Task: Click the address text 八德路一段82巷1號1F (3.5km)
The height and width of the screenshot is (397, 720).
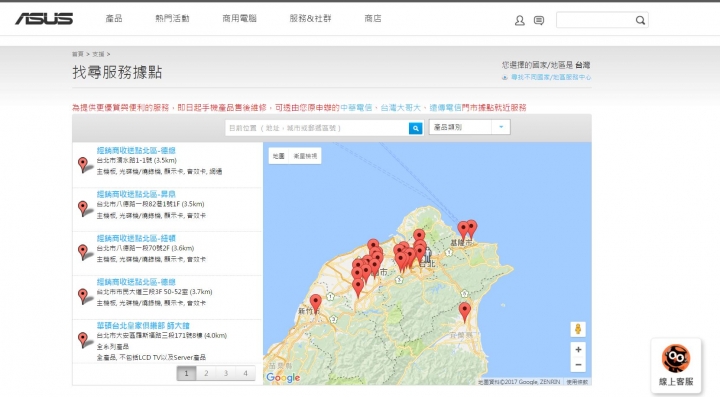Action: [150, 204]
